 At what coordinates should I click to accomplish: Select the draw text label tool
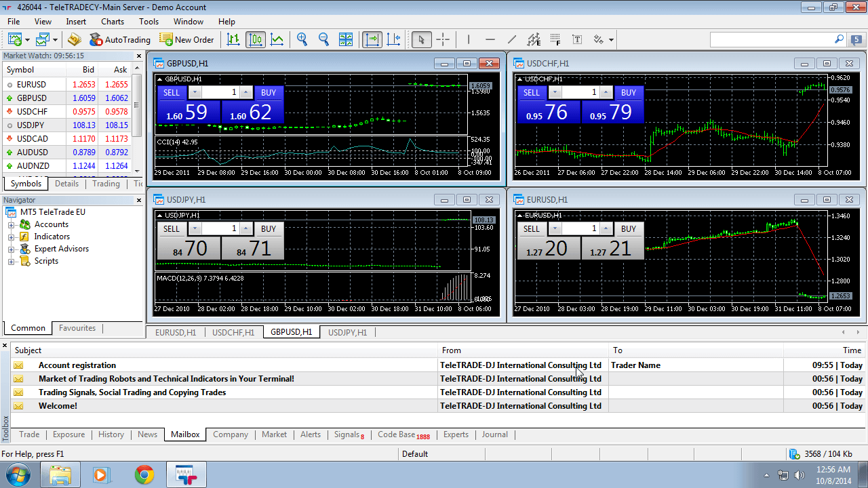tap(577, 39)
